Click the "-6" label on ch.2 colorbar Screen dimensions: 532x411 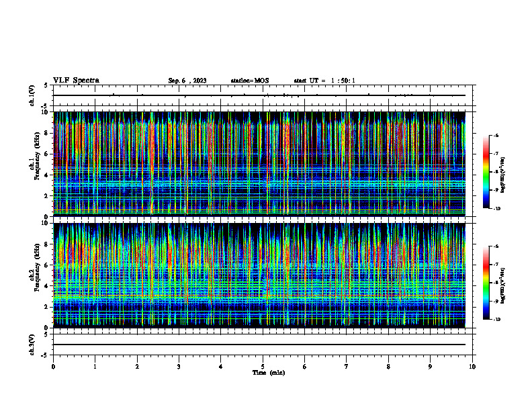pyautogui.click(x=496, y=246)
